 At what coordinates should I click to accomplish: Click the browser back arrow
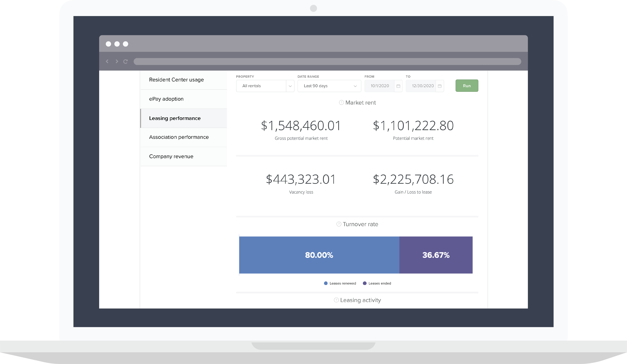pyautogui.click(x=107, y=61)
